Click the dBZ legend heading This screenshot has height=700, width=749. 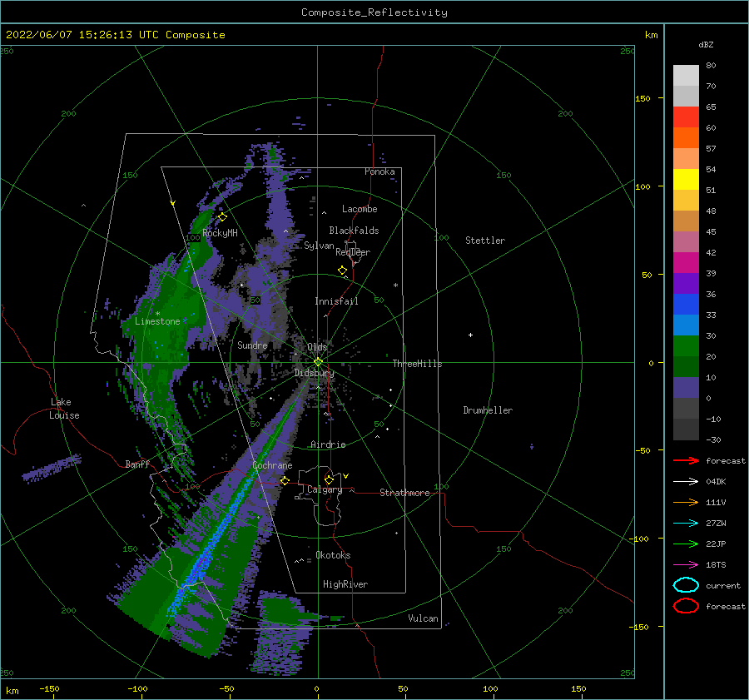tap(706, 45)
